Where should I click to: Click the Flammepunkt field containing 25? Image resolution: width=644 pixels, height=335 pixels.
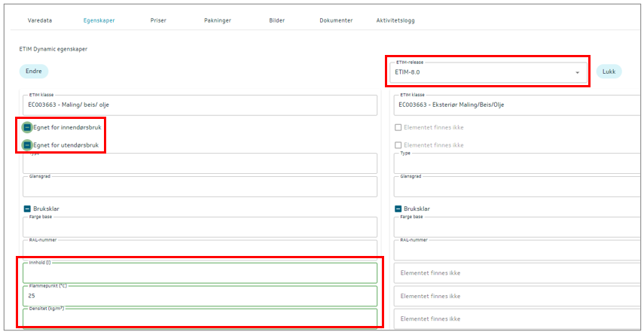pyautogui.click(x=200, y=296)
